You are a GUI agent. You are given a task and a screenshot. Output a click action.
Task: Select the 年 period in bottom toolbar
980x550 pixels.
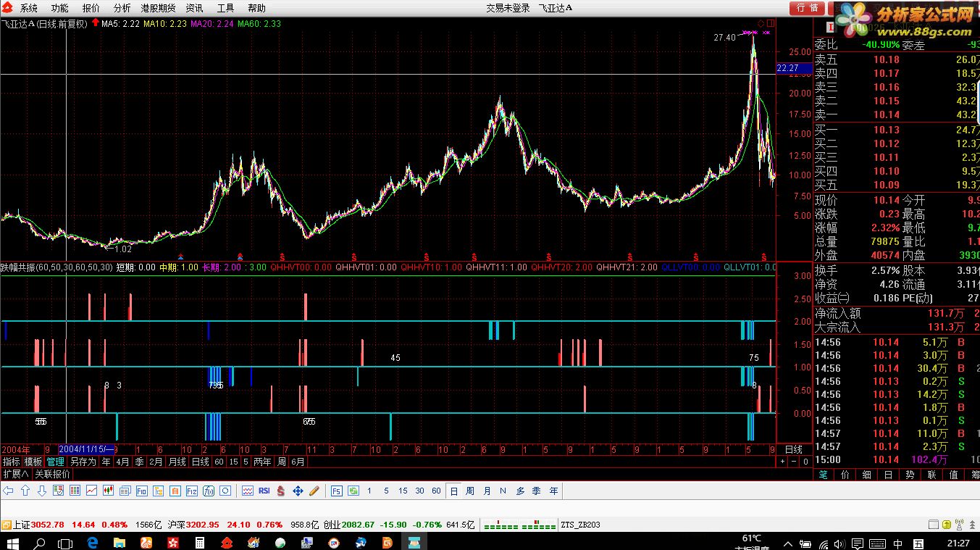tap(553, 491)
